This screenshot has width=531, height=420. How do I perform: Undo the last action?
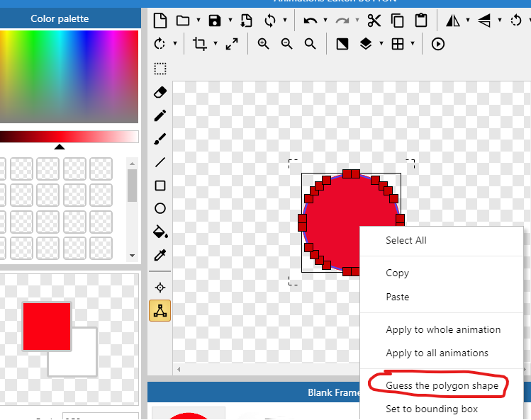coord(311,21)
